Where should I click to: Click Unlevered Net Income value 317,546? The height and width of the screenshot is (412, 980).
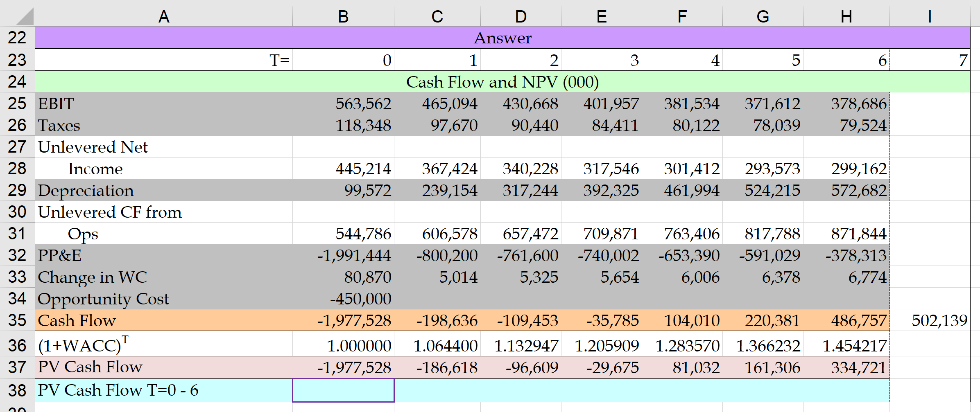coord(611,169)
